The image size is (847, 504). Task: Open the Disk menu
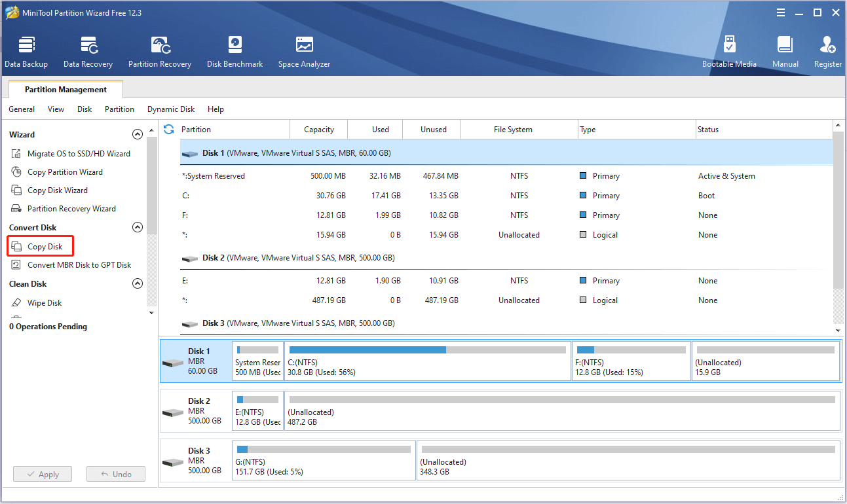[x=85, y=109]
